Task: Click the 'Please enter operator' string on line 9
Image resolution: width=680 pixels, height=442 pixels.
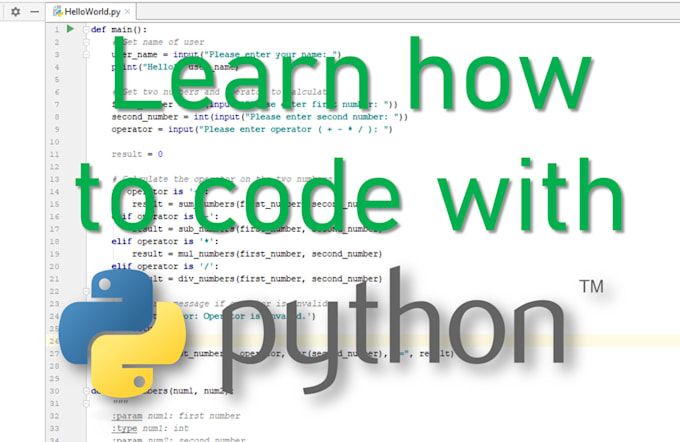Action: (295, 129)
